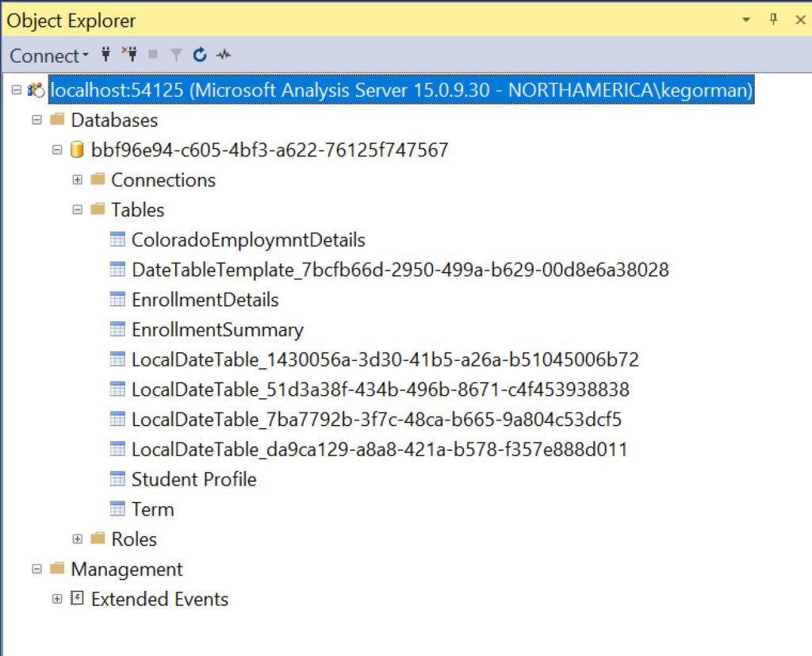Open the Connect dropdown in Object Explorer
Viewport: 812px width, 656px height.
tap(48, 56)
